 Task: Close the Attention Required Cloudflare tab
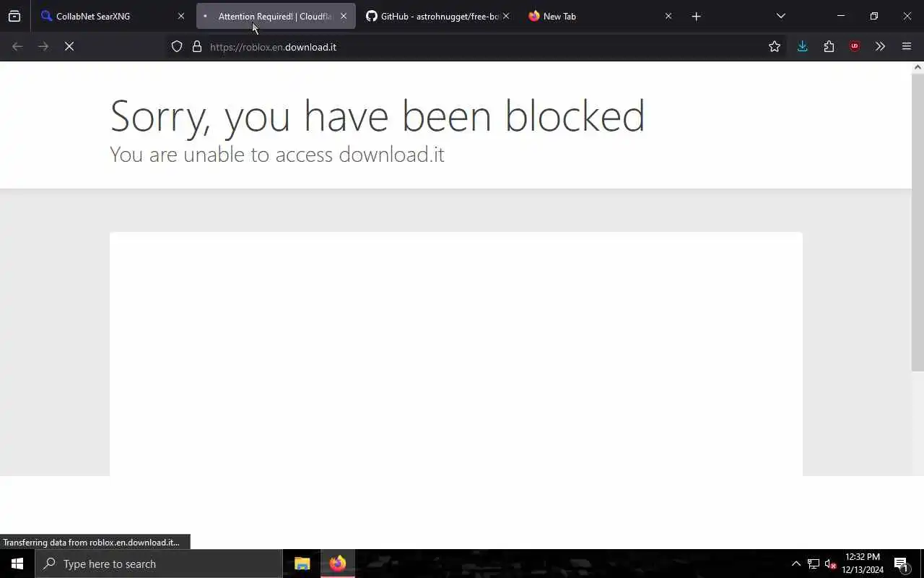344,16
